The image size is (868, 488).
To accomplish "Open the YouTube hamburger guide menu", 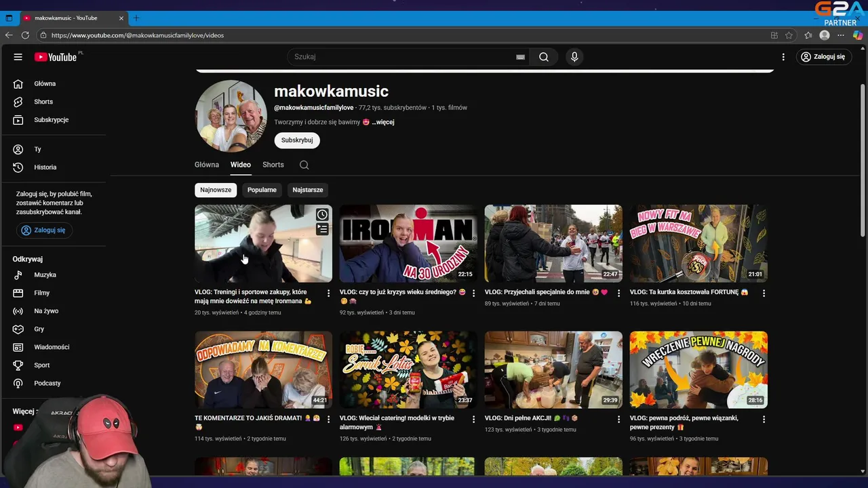I will click(18, 57).
